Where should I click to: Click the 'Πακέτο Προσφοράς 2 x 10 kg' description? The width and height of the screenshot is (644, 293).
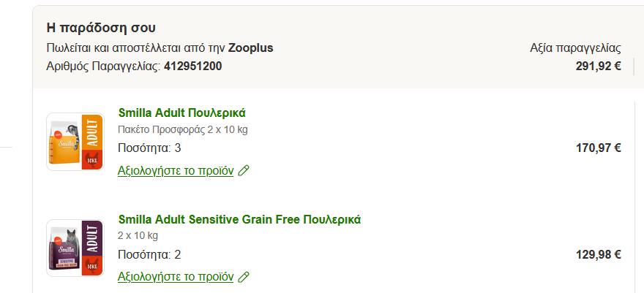click(182, 130)
